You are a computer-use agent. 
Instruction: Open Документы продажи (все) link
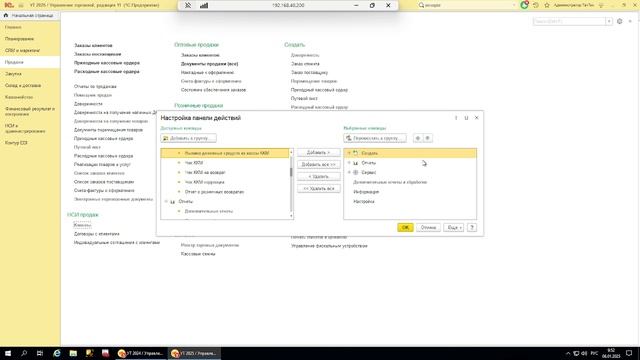coord(209,64)
